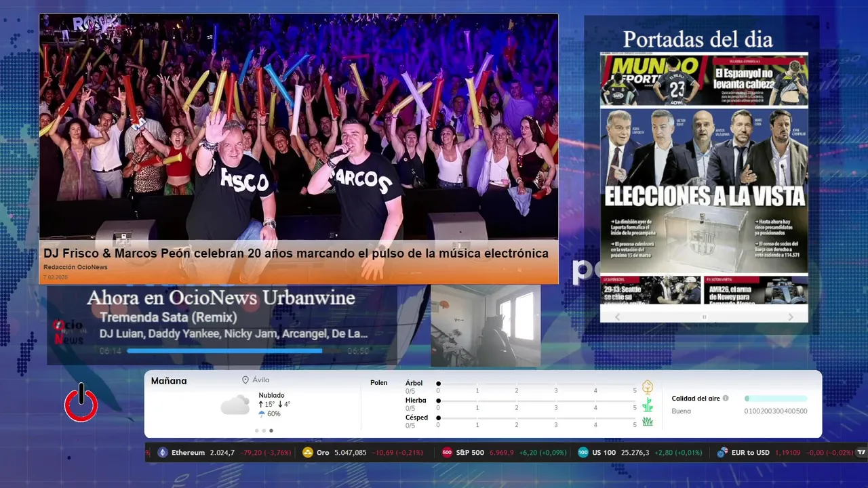
Task: Click the concert crowd news photo
Action: pyautogui.click(x=298, y=127)
